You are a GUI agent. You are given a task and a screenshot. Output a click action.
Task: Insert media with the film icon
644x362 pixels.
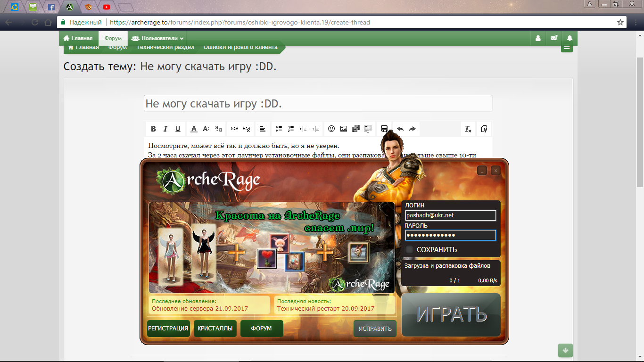[x=356, y=129]
